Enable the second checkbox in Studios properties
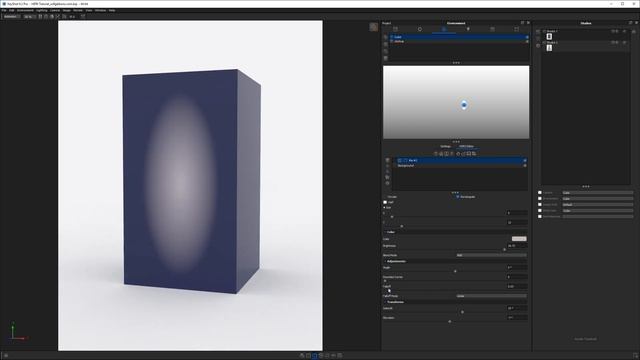The image size is (640, 360). (x=540, y=198)
